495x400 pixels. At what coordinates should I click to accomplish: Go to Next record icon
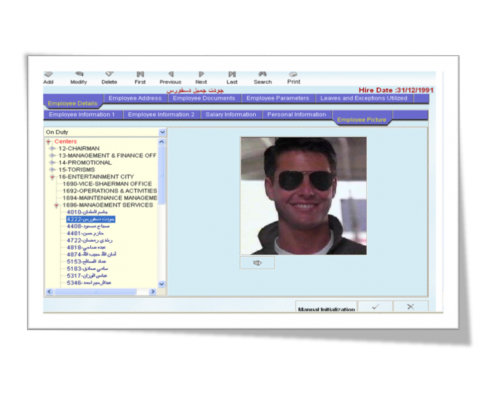pos(201,74)
